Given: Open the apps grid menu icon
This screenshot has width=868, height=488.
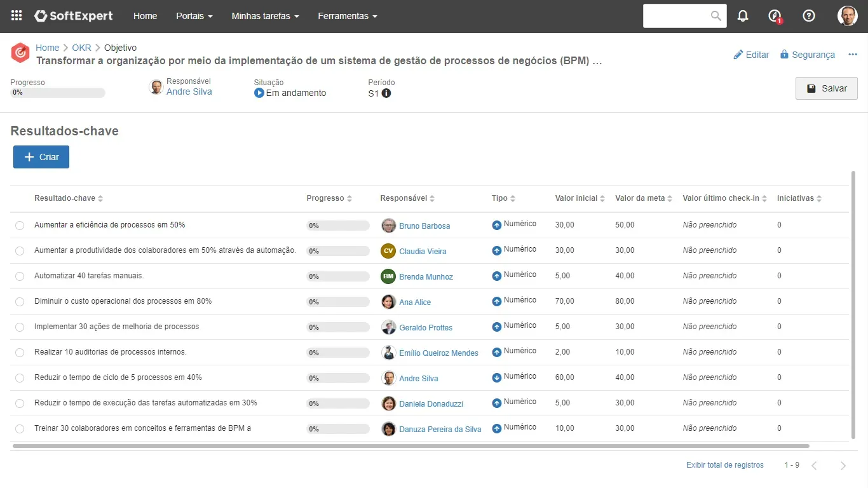Looking at the screenshot, I should coord(17,16).
